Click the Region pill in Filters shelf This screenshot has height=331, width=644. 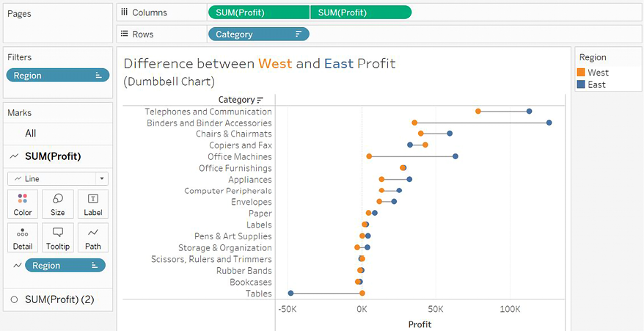tap(57, 75)
